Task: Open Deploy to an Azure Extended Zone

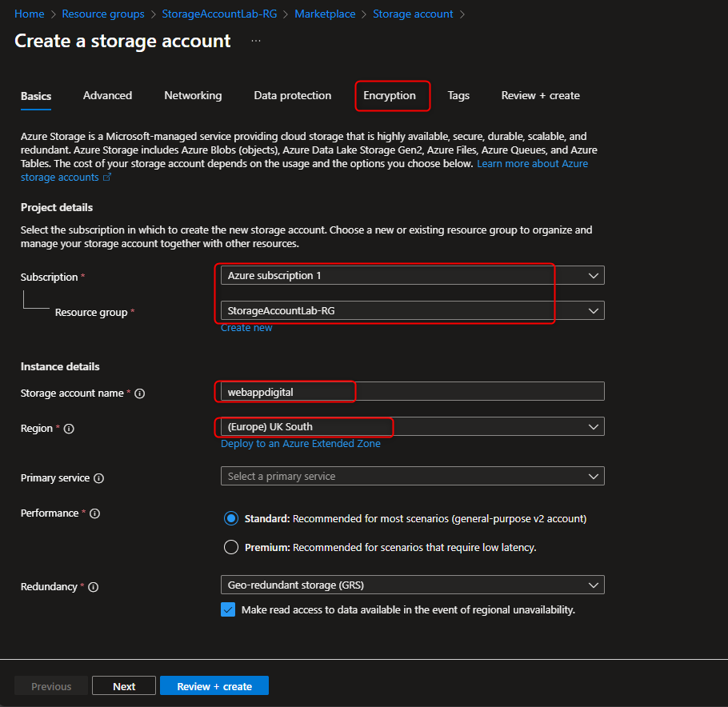Action: 301,443
